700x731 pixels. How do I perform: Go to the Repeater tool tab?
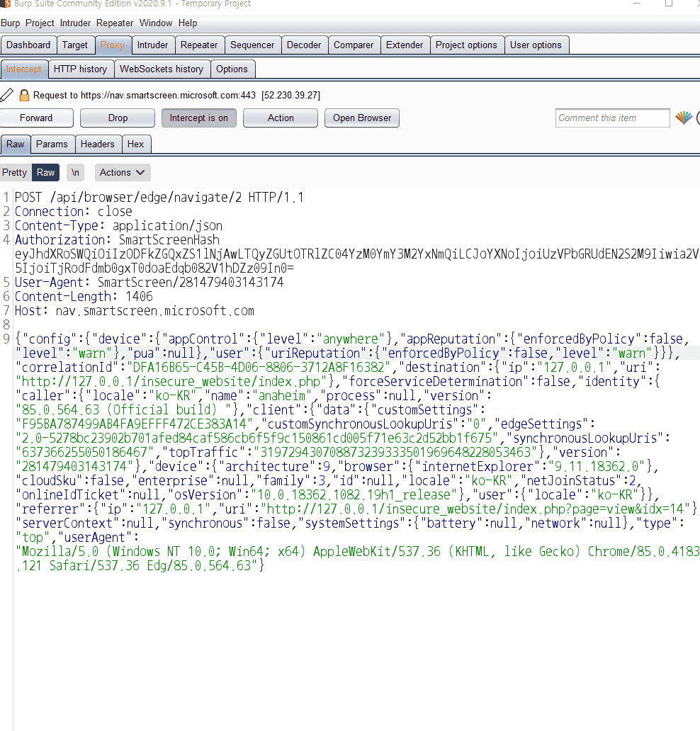pyautogui.click(x=199, y=45)
